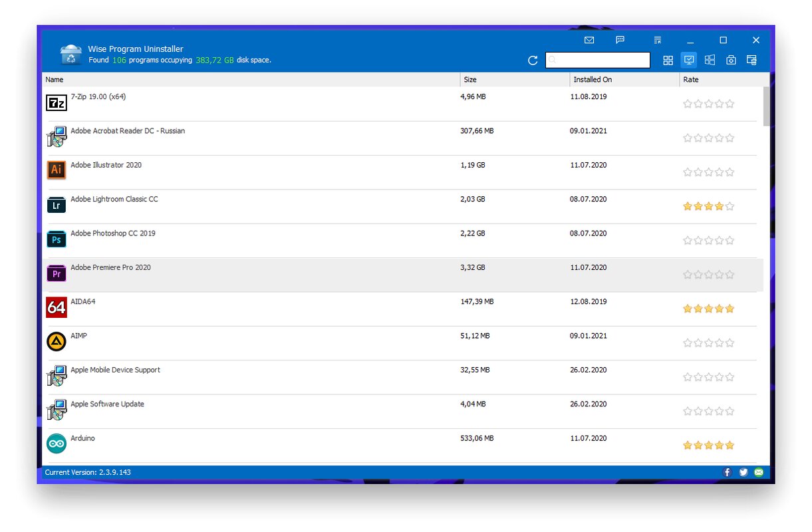This screenshot has width=812, height=532.
Task: Sort the list by the Name column
Action: 251,80
